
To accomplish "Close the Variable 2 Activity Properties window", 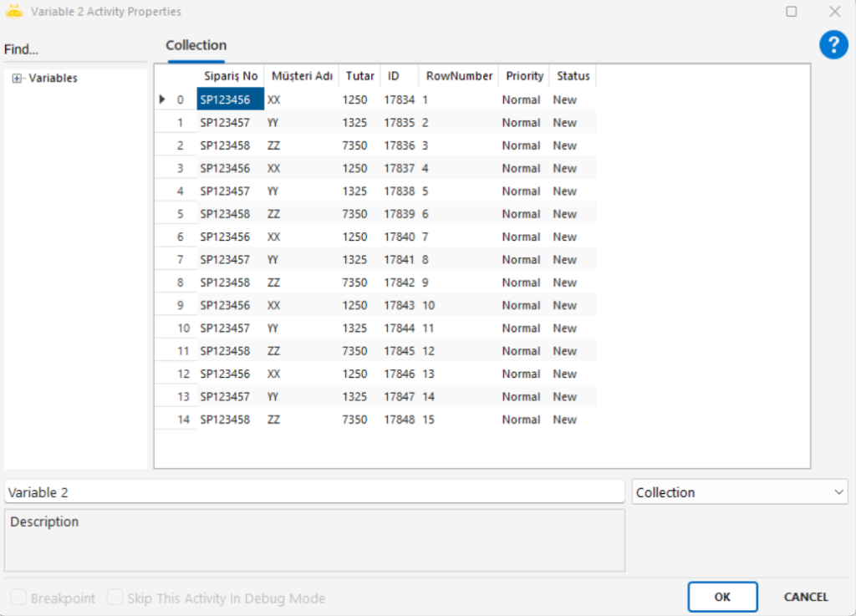I will tap(834, 12).
